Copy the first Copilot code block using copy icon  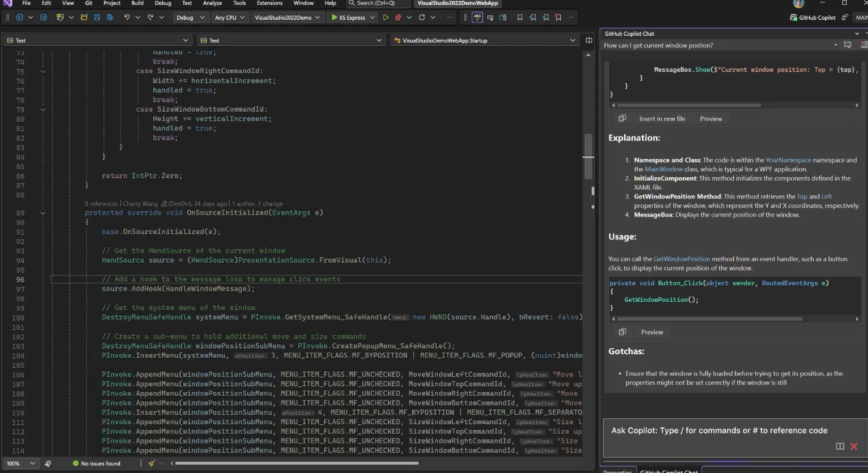(x=622, y=118)
